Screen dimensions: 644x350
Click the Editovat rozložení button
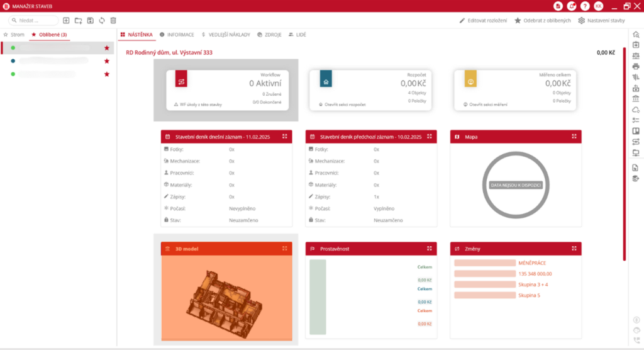tap(483, 21)
